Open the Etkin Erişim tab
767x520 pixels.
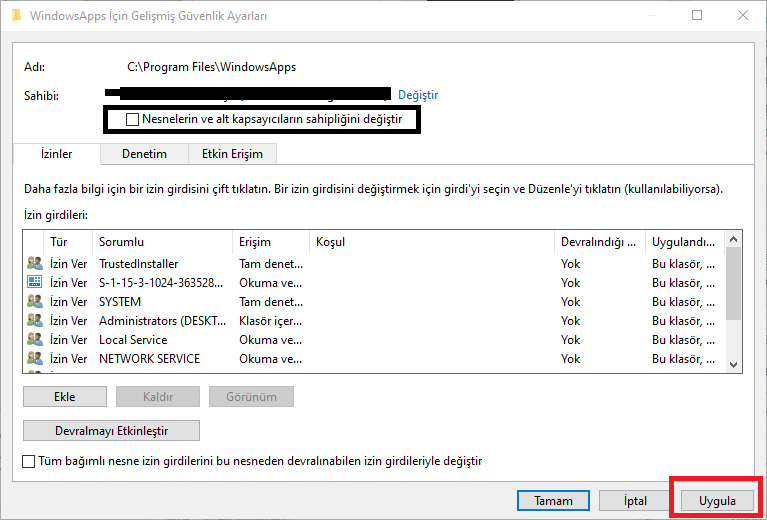point(232,154)
